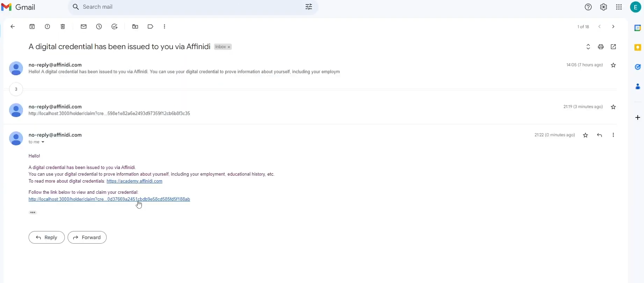
Task: Star the 21:19 message
Action: 613,107
